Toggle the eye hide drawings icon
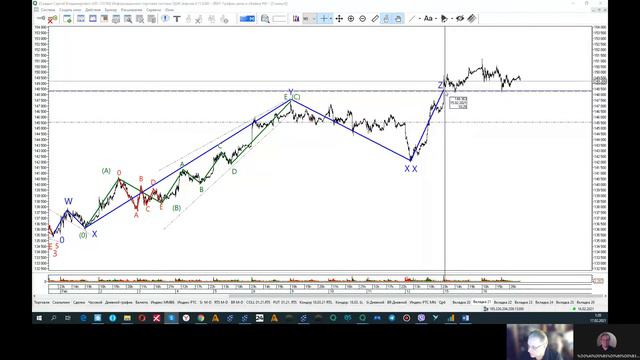 click(x=460, y=19)
